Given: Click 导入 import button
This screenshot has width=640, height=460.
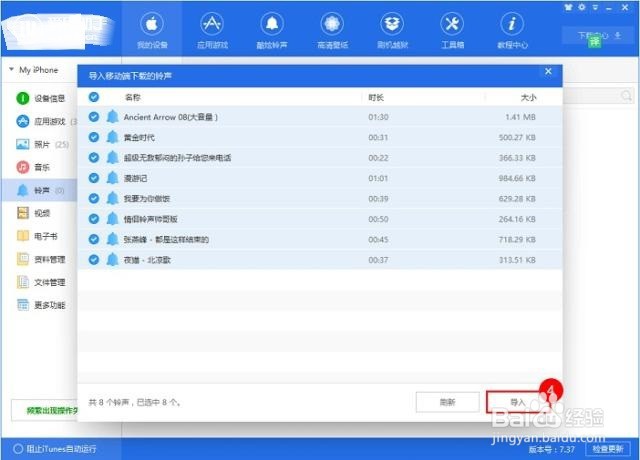Looking at the screenshot, I should coord(518,402).
